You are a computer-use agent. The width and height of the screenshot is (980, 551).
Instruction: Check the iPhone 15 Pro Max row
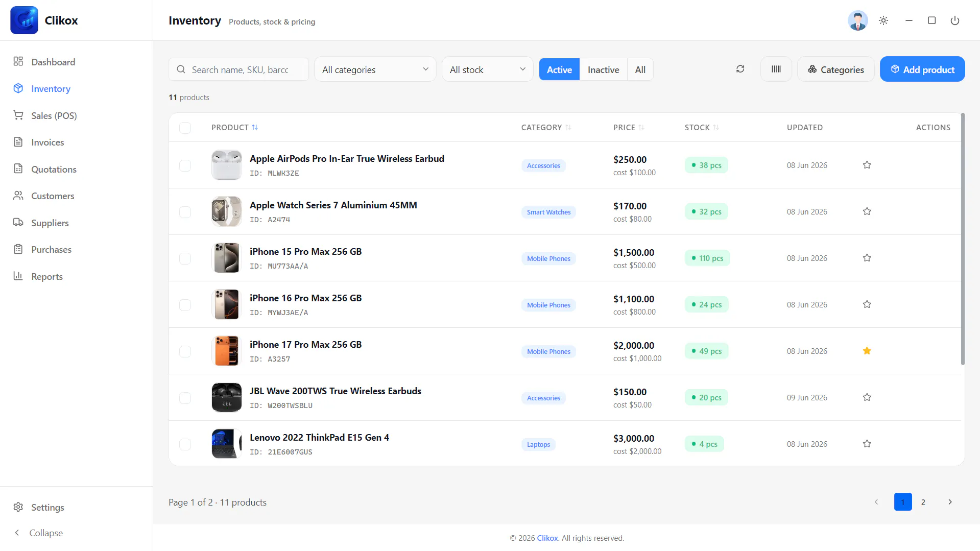pyautogui.click(x=185, y=258)
